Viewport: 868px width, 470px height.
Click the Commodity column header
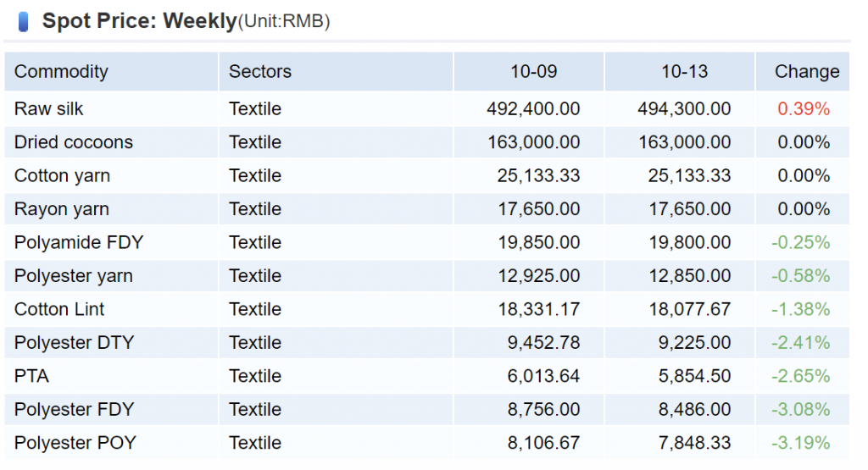(61, 72)
